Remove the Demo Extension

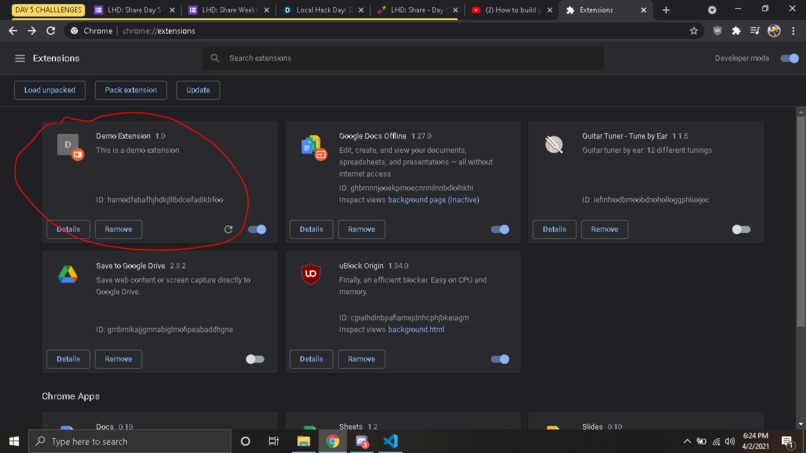[118, 229]
